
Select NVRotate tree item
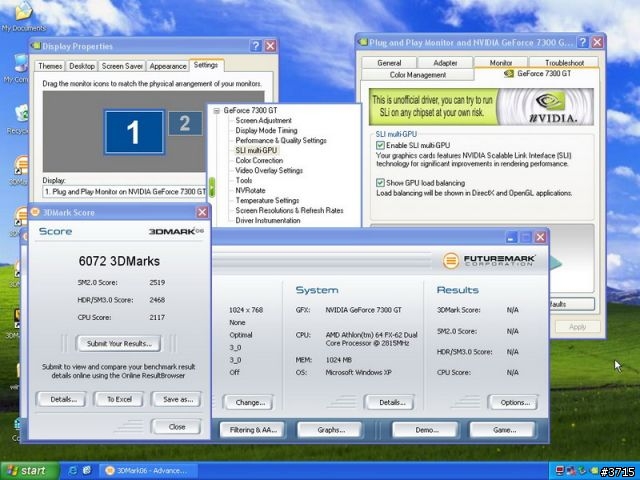click(250, 190)
